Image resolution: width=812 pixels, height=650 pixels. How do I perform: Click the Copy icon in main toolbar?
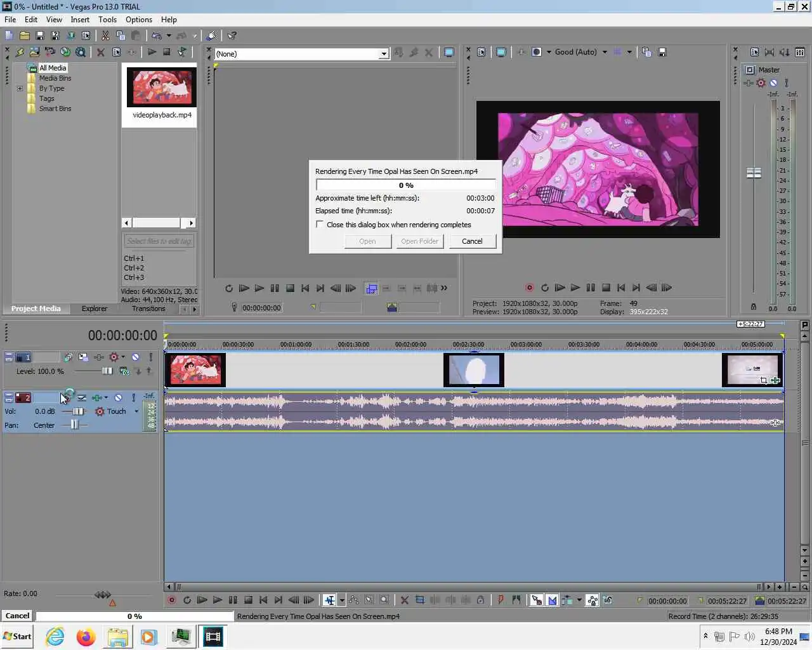point(121,36)
